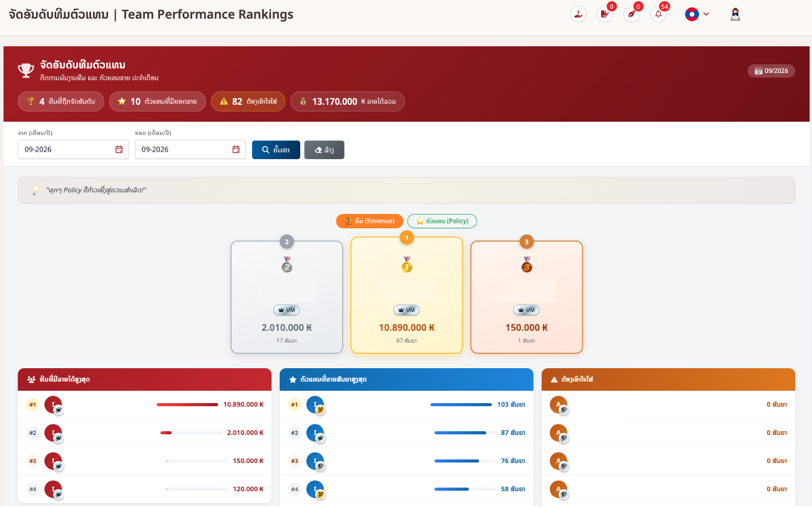This screenshot has height=508, width=812.
Task: Open the document signing icon with badge
Action: pyautogui.click(x=605, y=14)
